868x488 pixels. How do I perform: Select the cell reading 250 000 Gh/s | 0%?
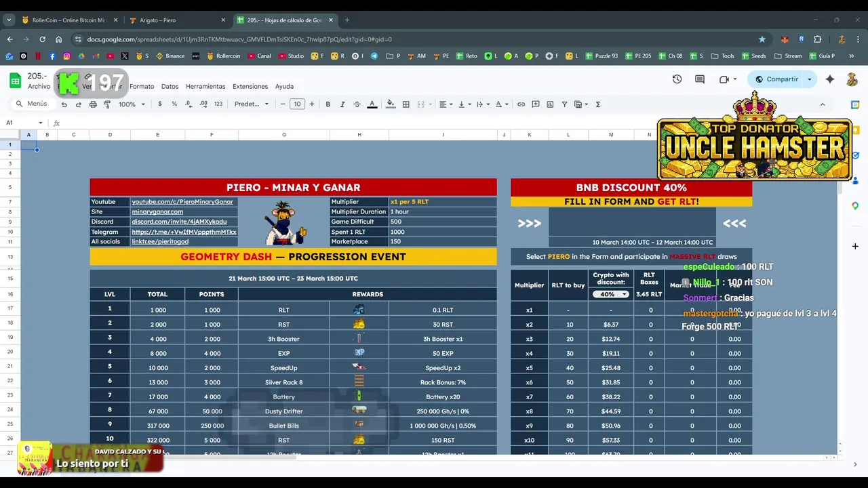(442, 411)
